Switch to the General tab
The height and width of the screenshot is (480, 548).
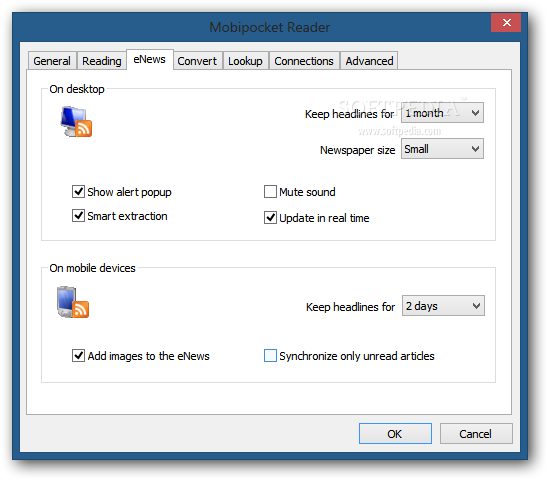52,61
